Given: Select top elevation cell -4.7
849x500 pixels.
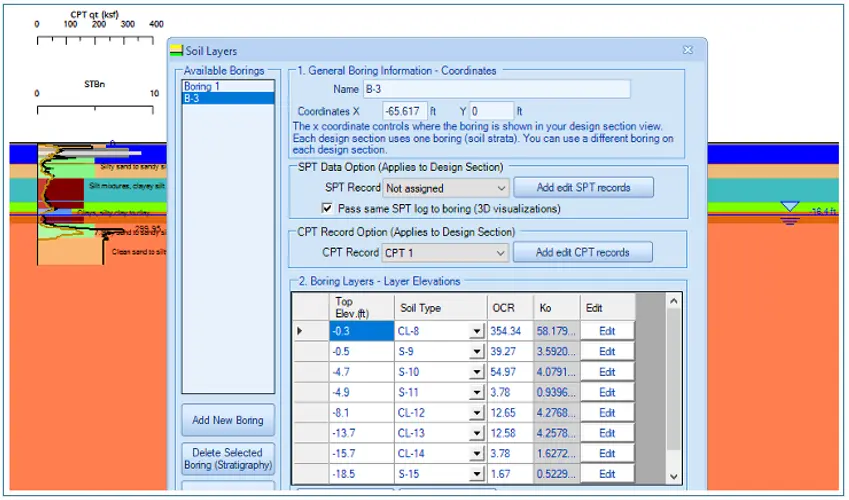Looking at the screenshot, I should point(361,372).
